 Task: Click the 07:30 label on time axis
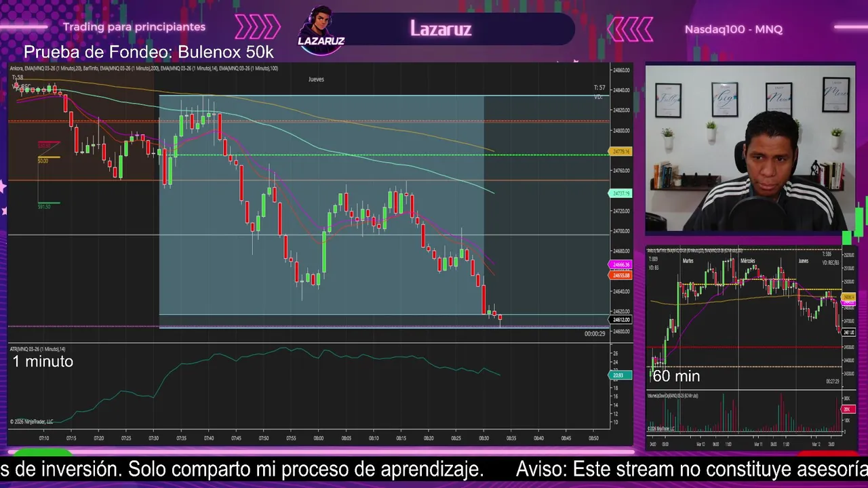pyautogui.click(x=154, y=439)
